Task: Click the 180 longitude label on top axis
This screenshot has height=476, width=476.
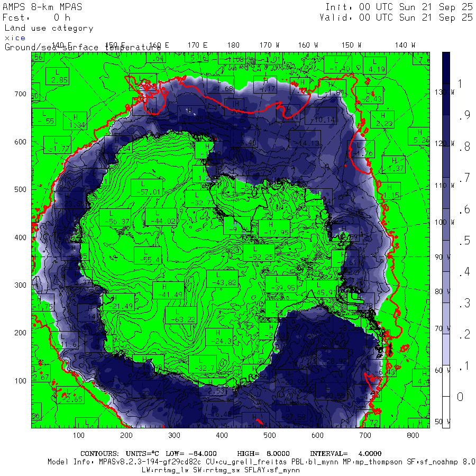Action: pos(233,45)
